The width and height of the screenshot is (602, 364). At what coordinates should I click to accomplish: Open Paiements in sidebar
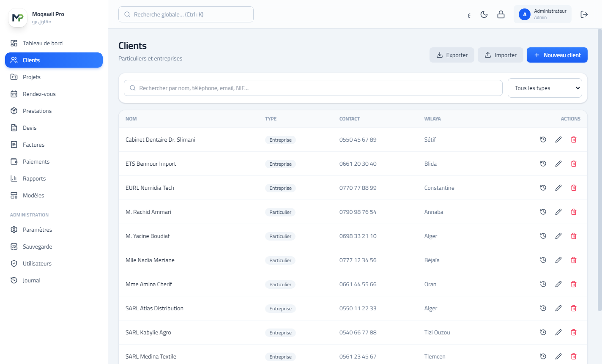pyautogui.click(x=54, y=161)
